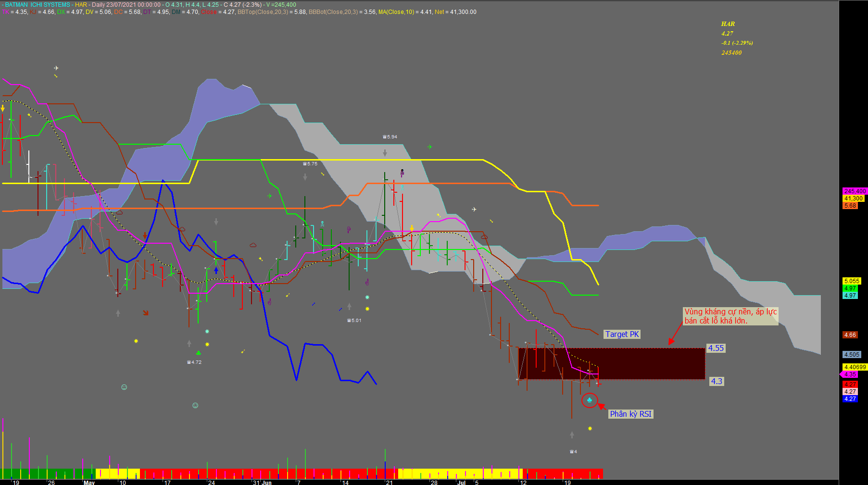Select the Target PK annotation label
The width and height of the screenshot is (868, 485).
tap(622, 334)
